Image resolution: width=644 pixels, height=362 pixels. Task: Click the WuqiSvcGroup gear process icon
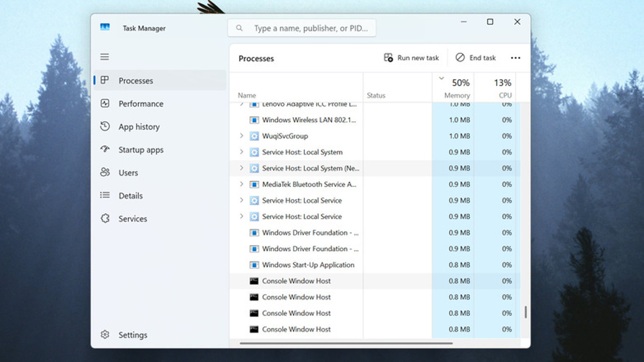(x=254, y=136)
